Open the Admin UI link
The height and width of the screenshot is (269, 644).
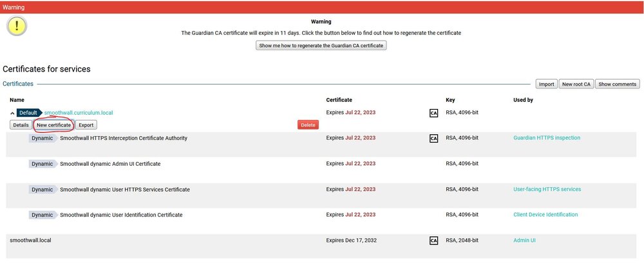click(x=524, y=240)
